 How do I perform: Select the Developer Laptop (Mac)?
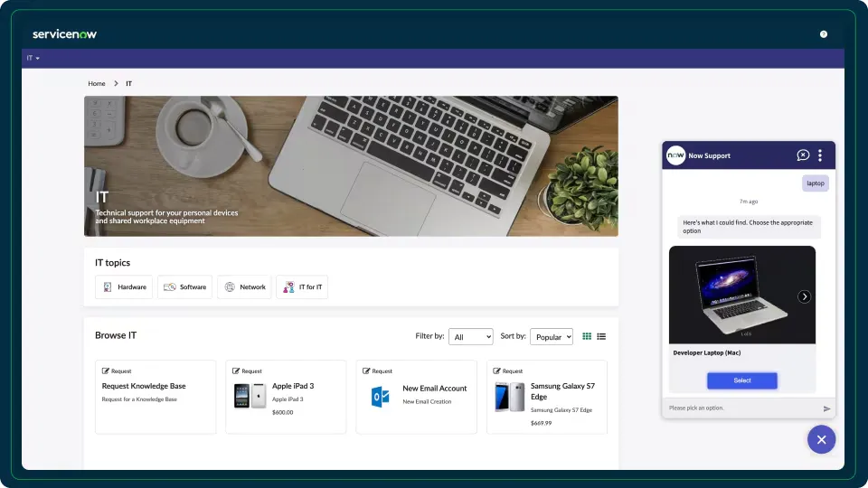741,380
